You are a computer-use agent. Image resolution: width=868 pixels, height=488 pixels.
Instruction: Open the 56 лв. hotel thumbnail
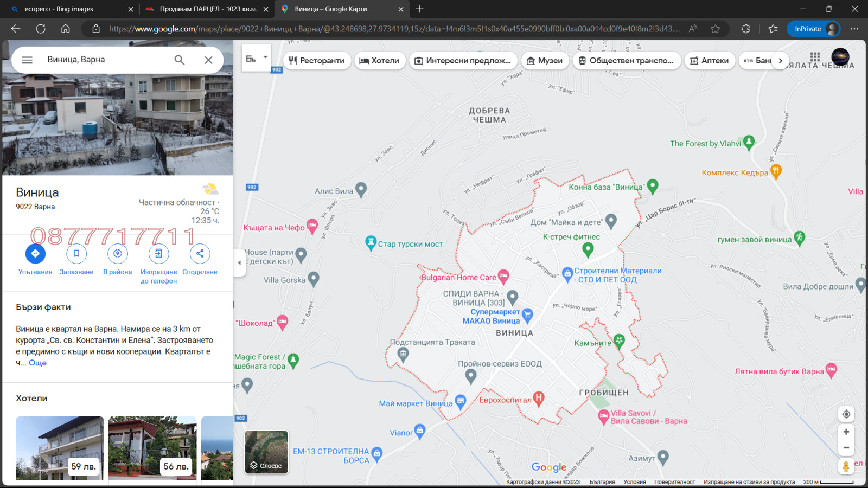coord(152,448)
